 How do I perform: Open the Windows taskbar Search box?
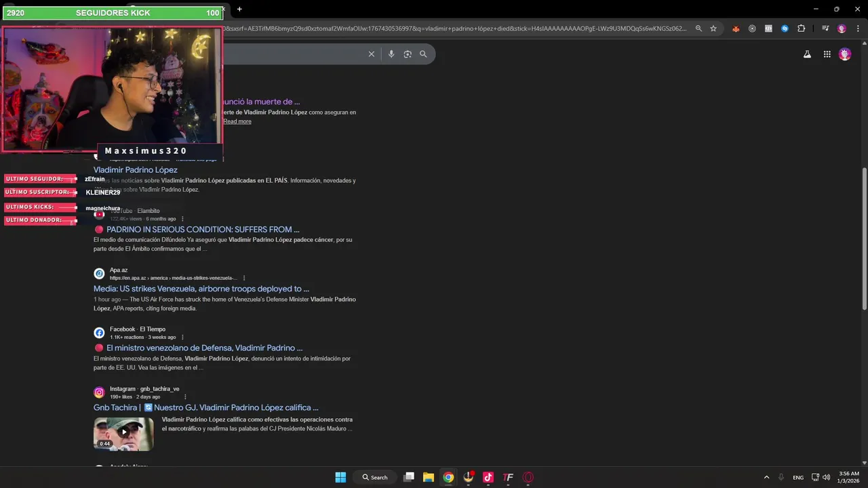(x=375, y=477)
